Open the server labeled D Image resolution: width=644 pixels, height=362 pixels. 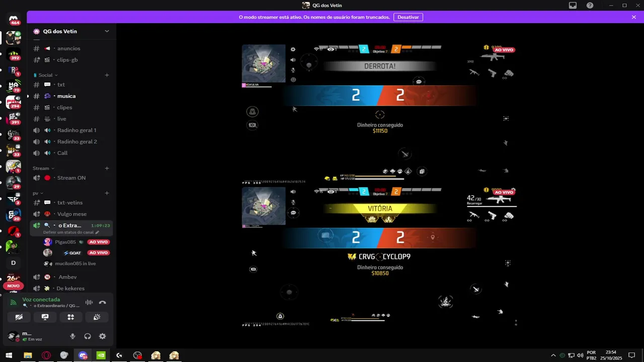click(14, 263)
